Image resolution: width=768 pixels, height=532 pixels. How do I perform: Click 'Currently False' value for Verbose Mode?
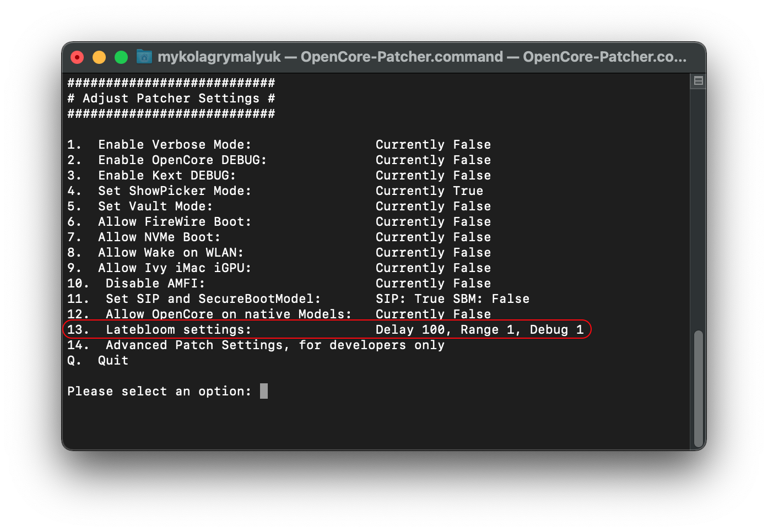pyautogui.click(x=433, y=145)
